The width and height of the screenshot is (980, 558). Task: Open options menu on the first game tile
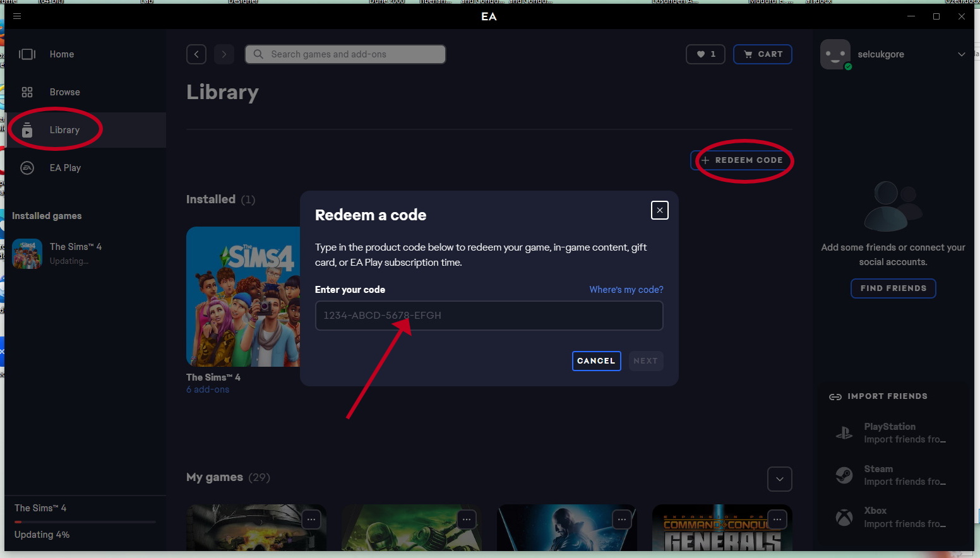(311, 519)
